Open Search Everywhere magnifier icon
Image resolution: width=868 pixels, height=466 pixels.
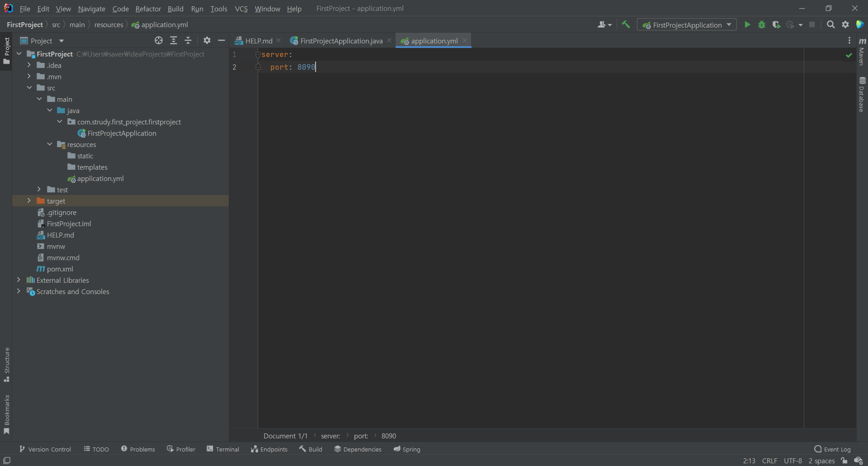tap(830, 25)
